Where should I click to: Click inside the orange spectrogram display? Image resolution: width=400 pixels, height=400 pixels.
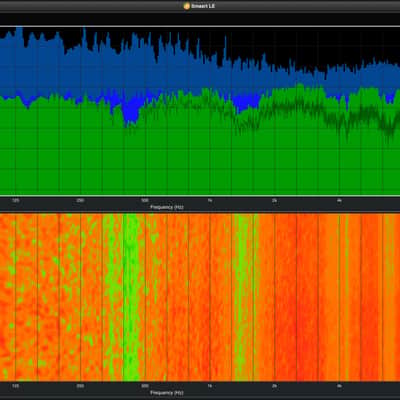[x=200, y=297]
